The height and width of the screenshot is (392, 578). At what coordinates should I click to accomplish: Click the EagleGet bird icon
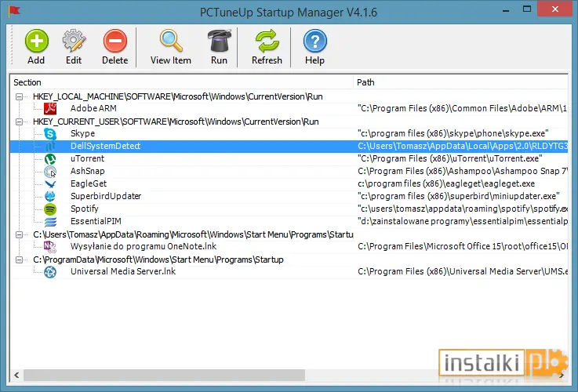[x=50, y=183]
